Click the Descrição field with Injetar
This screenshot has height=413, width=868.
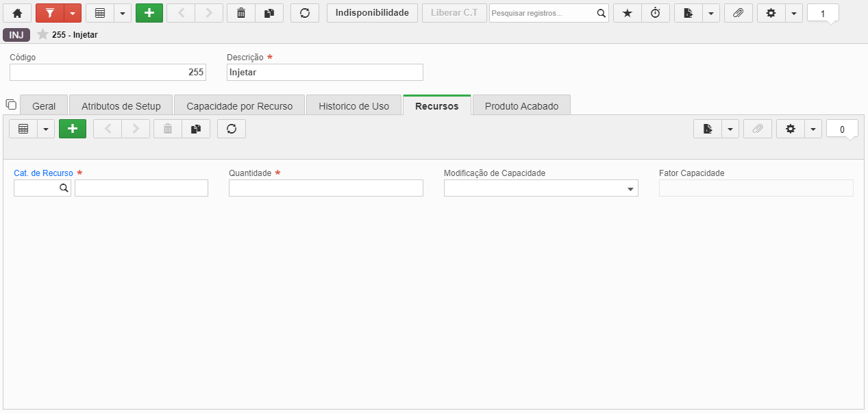(325, 73)
